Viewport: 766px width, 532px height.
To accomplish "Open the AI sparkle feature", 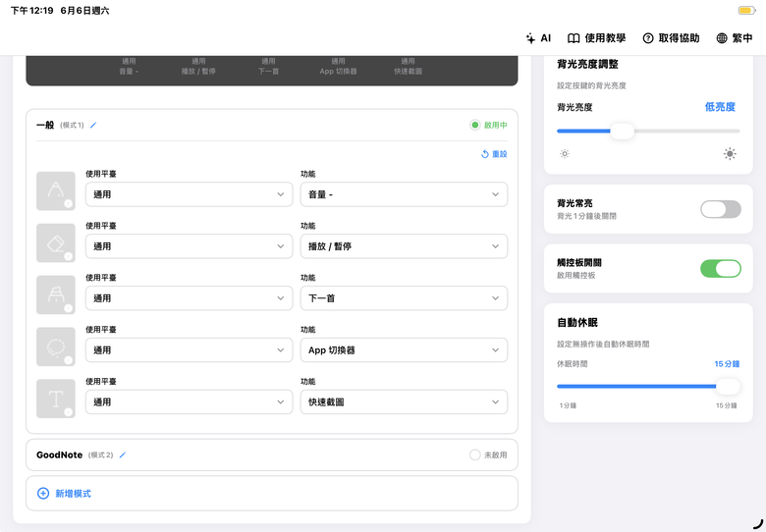I will pyautogui.click(x=530, y=38).
